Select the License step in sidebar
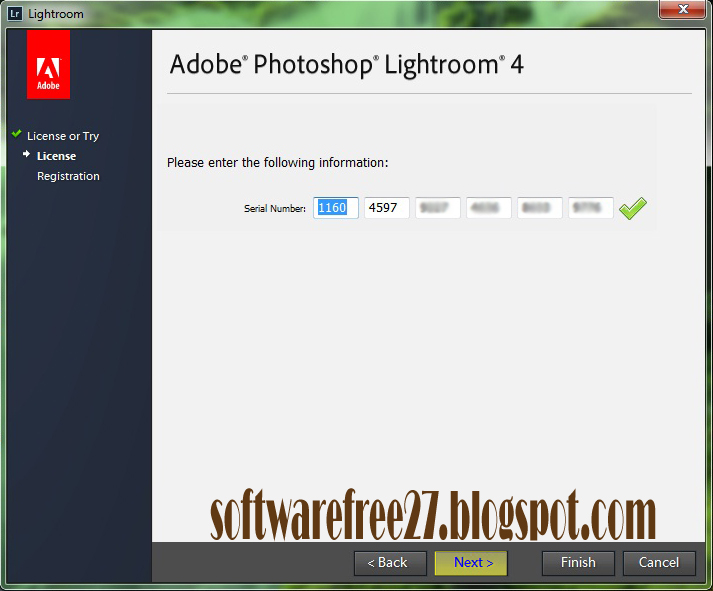Viewport: 713px width, 591px height. [56, 156]
